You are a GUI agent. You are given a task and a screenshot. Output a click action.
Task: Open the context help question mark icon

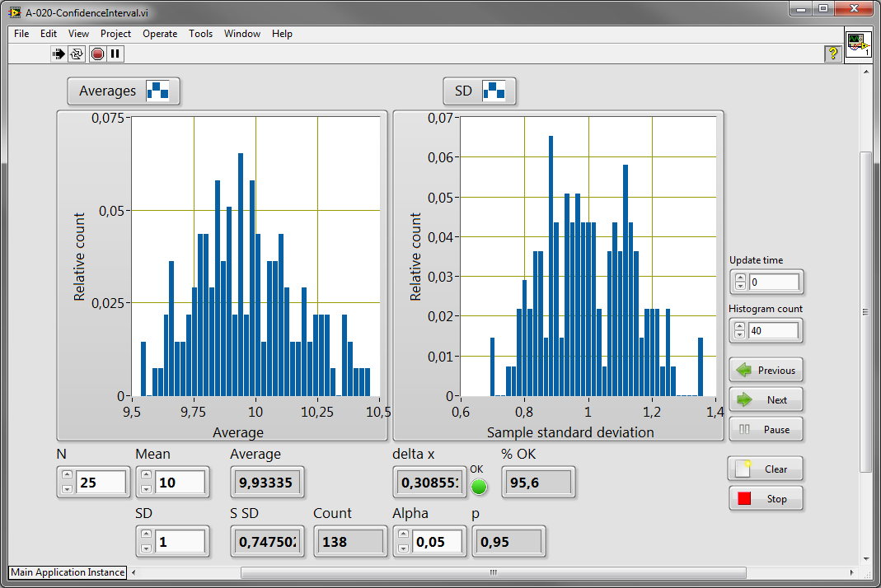pos(832,54)
